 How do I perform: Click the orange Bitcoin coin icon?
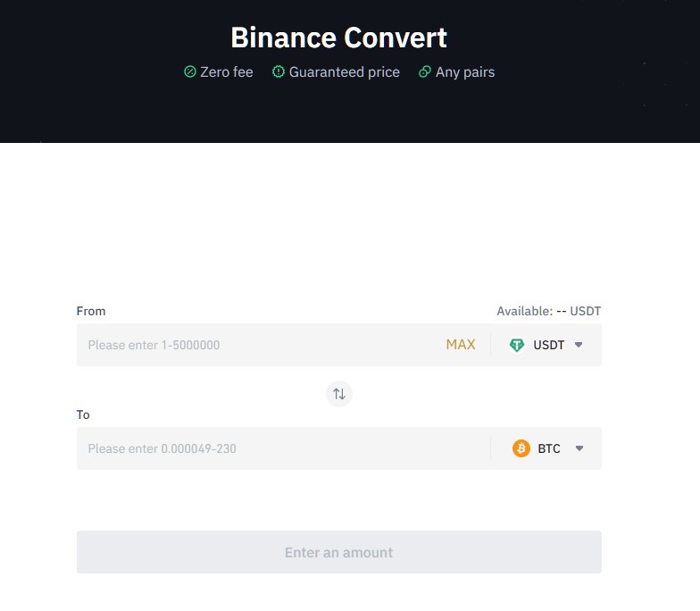(521, 448)
